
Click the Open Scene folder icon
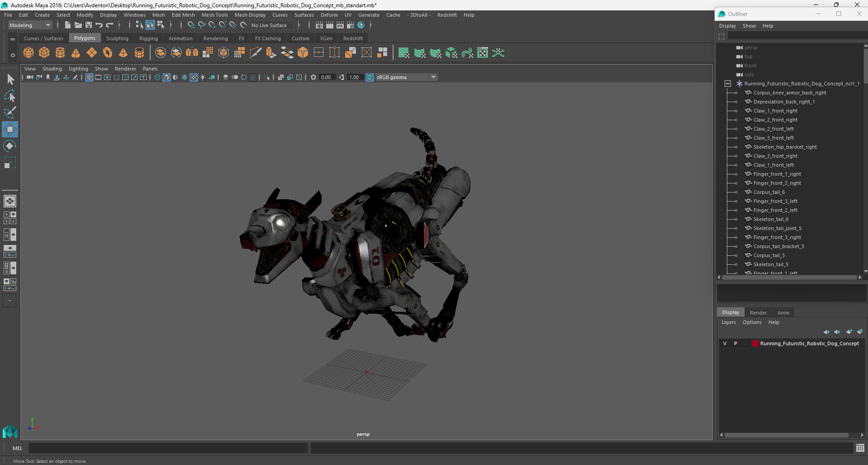click(x=78, y=25)
